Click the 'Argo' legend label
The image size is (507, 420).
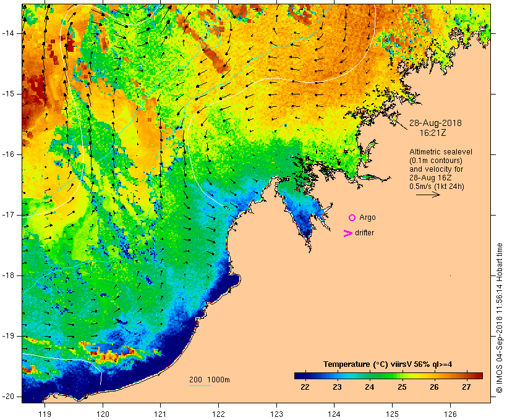(368, 217)
